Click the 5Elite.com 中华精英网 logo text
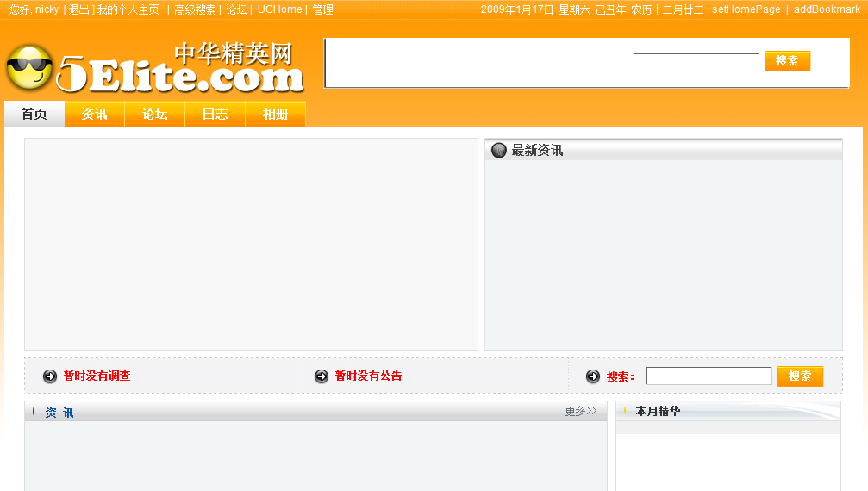This screenshot has width=868, height=491. (180, 68)
